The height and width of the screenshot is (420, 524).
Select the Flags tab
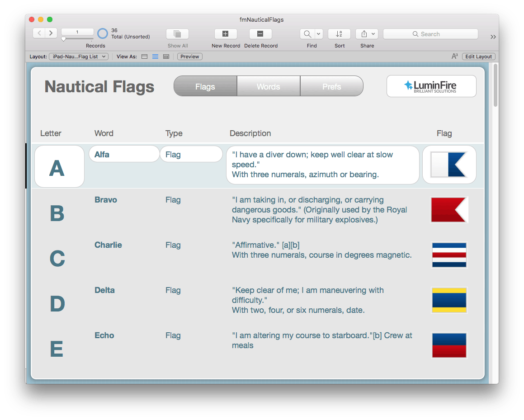(205, 86)
